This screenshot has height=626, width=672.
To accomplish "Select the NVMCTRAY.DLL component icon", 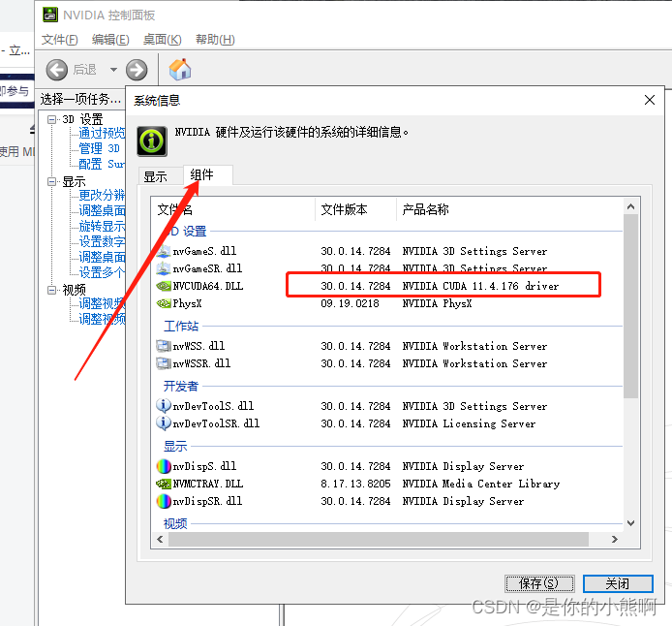I will click(x=164, y=484).
